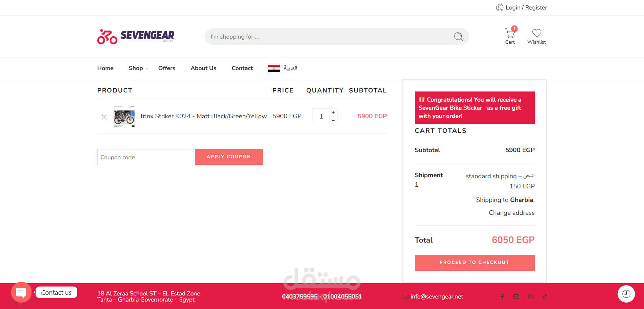
Task: Click Proceed to Checkout button
Action: pyautogui.click(x=475, y=263)
